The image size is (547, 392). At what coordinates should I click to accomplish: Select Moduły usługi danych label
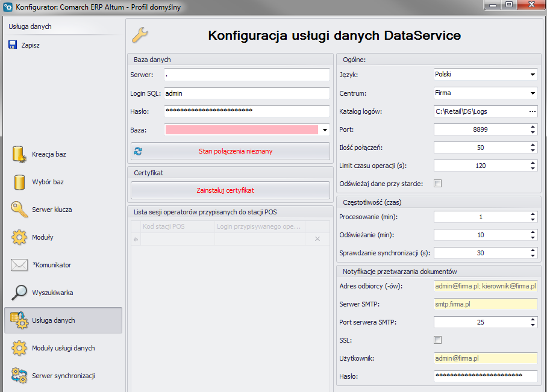(63, 348)
